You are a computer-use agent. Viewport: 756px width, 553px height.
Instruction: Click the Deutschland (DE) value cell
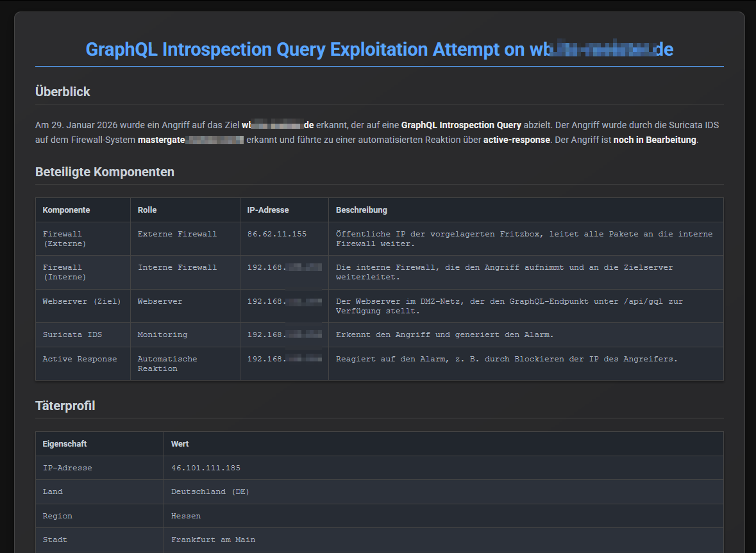(x=210, y=491)
